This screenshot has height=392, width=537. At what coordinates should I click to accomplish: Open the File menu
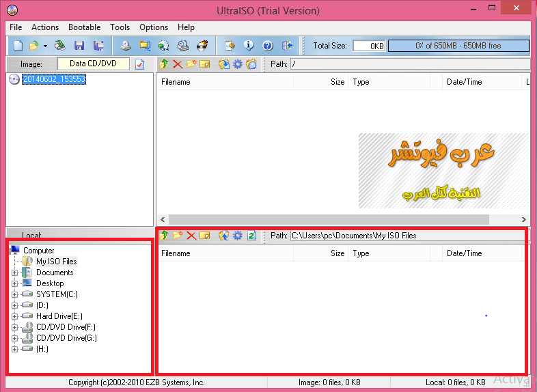click(x=16, y=27)
